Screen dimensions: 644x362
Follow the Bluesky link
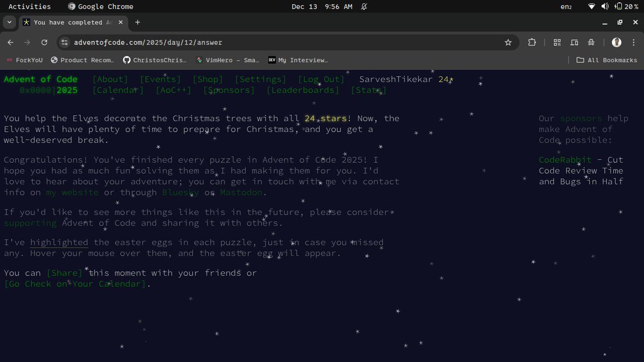click(x=181, y=193)
